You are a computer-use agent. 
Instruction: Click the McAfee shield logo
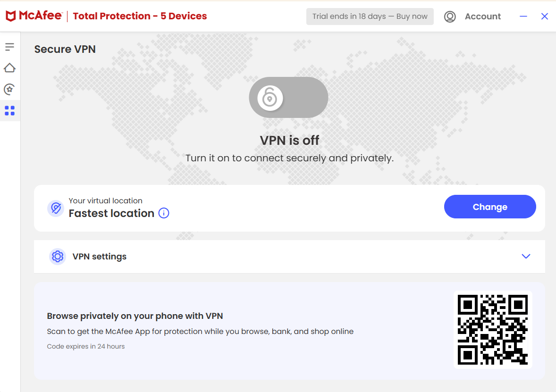(10, 15)
